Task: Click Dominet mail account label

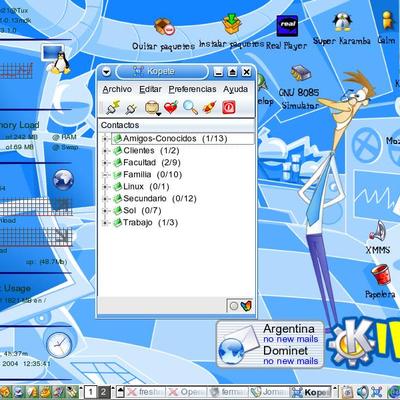Action: [x=285, y=351]
